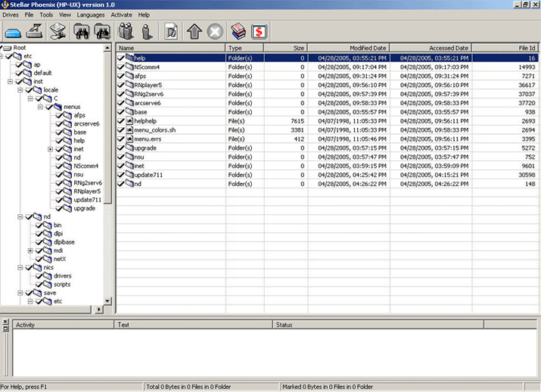The height and width of the screenshot is (392, 541).
Task: Click the document log toolbar icon
Action: [171, 31]
